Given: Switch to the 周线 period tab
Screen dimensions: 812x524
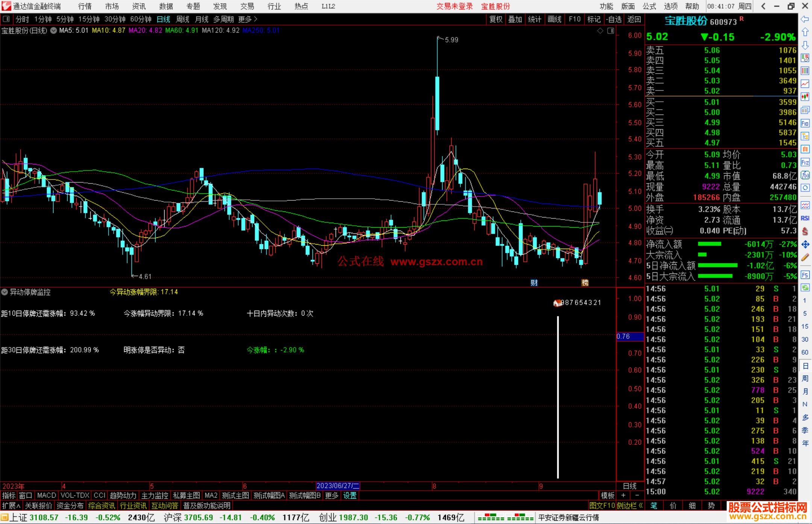Looking at the screenshot, I should (182, 19).
